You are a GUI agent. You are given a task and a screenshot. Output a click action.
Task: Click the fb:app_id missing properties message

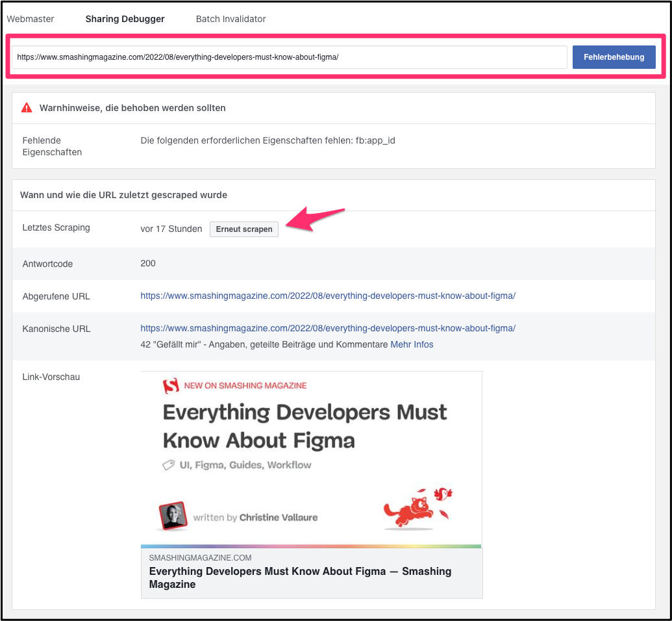pos(268,140)
